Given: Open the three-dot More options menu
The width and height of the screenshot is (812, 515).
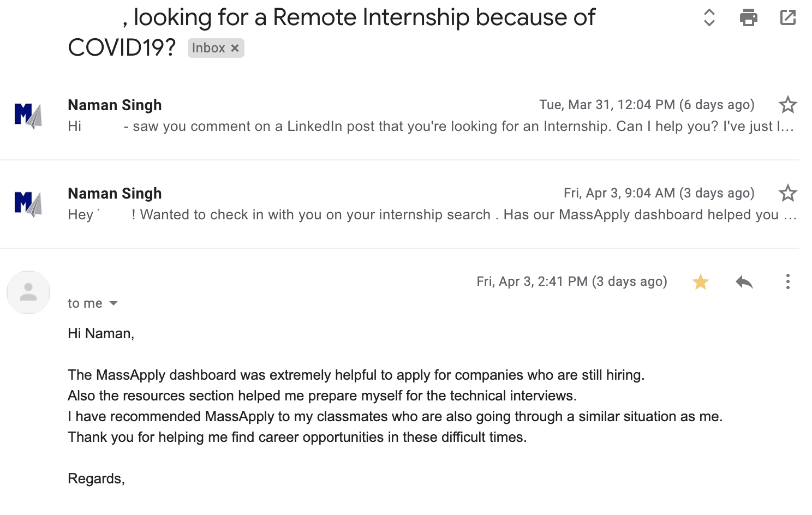Looking at the screenshot, I should point(787,282).
